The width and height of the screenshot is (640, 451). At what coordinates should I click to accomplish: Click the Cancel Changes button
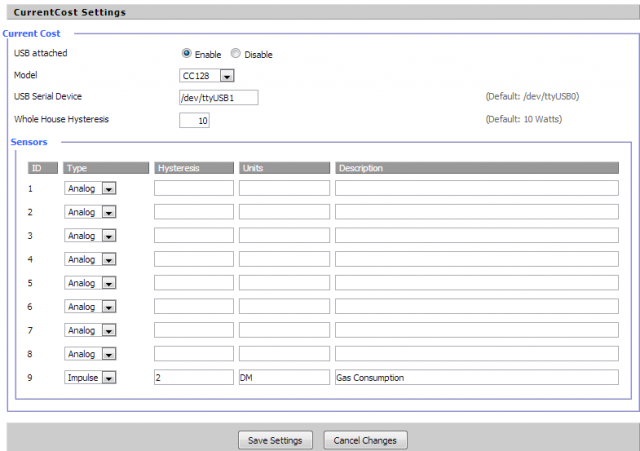pyautogui.click(x=365, y=440)
